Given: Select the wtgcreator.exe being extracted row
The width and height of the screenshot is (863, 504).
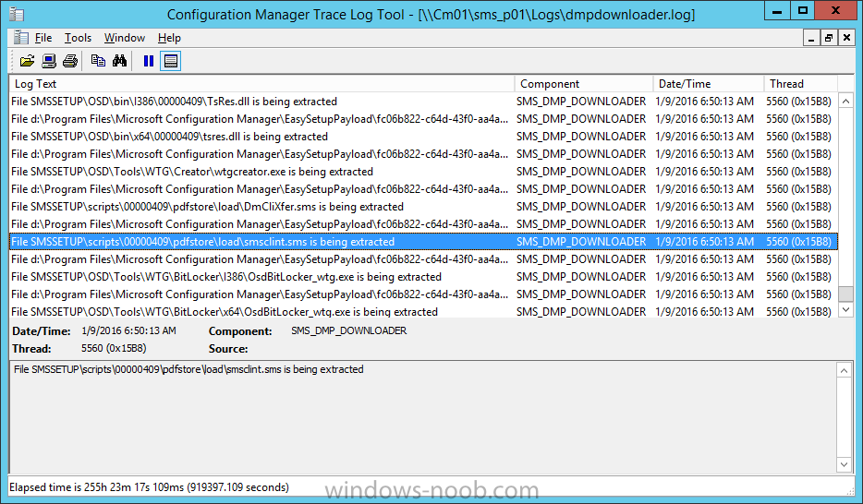Looking at the screenshot, I should click(x=424, y=172).
